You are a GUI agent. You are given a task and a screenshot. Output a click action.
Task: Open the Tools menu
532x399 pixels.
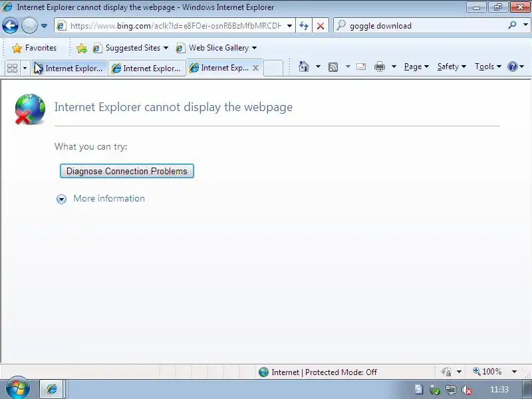point(488,66)
